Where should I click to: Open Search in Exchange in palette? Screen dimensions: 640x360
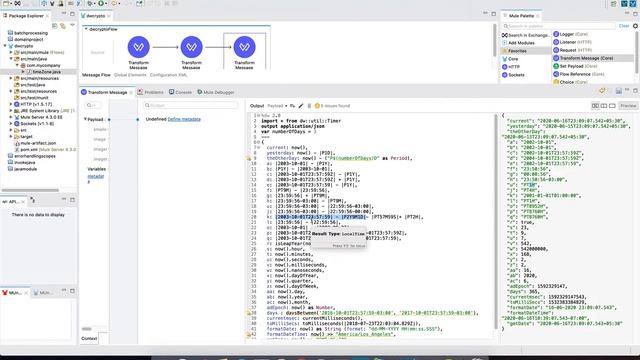pyautogui.click(x=526, y=36)
